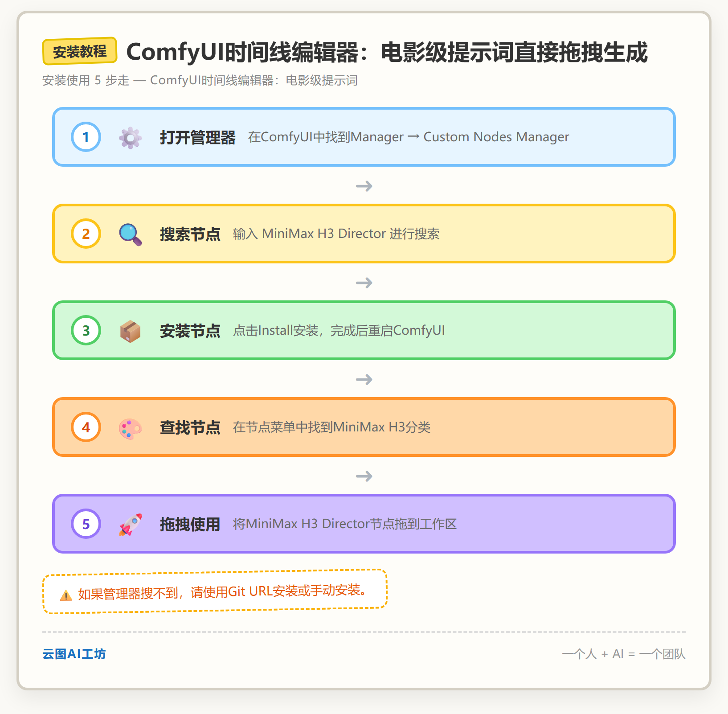
Task: Click the text 点击Install安装，完成后重启ComfyUI
Action: point(339,330)
